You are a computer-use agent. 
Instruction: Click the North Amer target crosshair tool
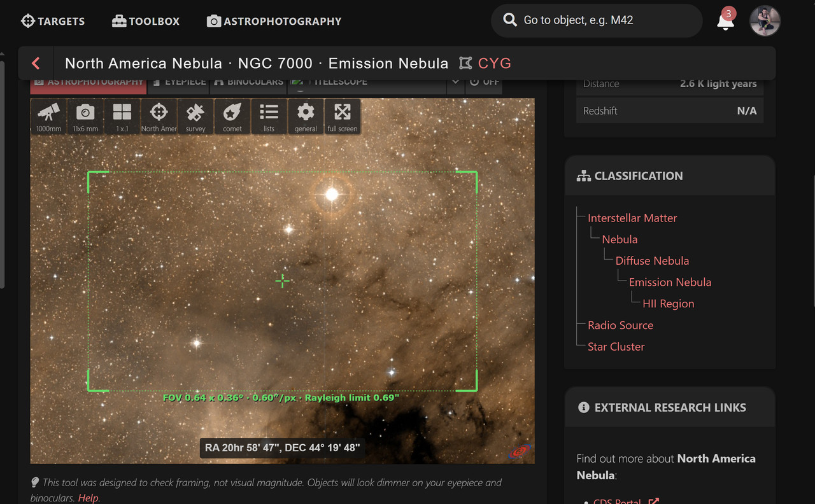(x=159, y=117)
